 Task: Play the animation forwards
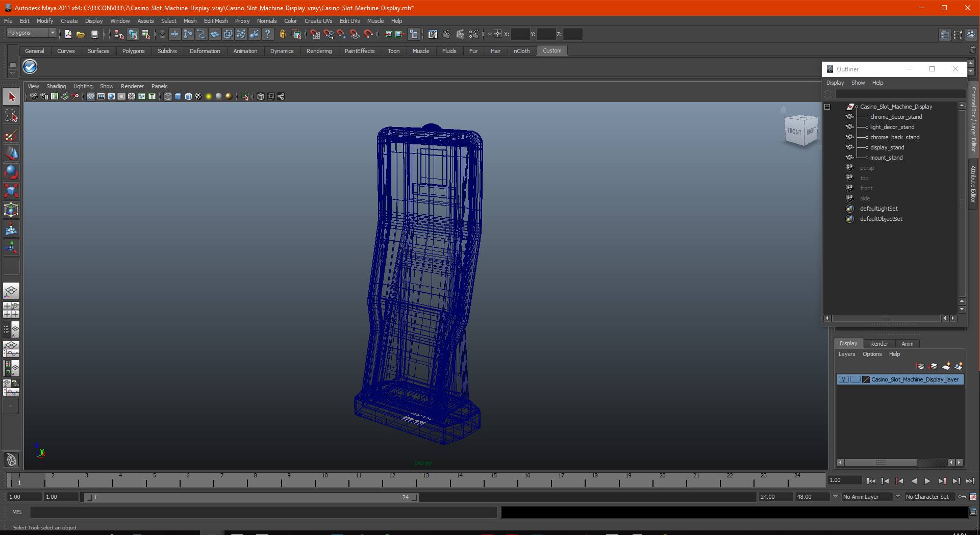point(927,481)
